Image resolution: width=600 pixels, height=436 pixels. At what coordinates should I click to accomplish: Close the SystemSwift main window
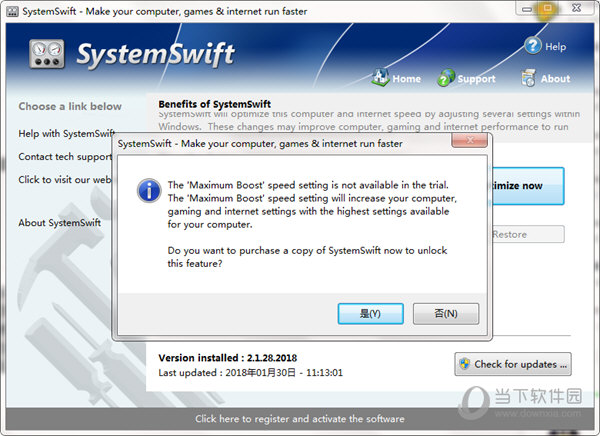[x=576, y=8]
